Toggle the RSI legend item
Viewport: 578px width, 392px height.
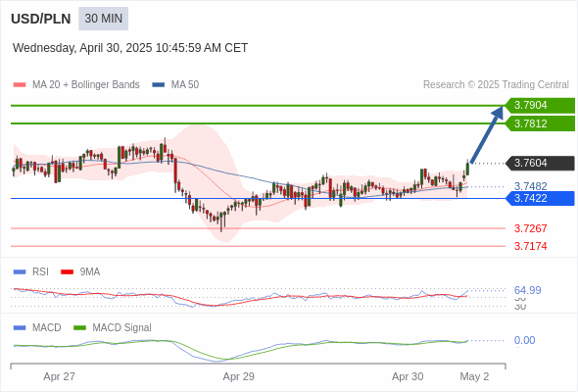(31, 271)
